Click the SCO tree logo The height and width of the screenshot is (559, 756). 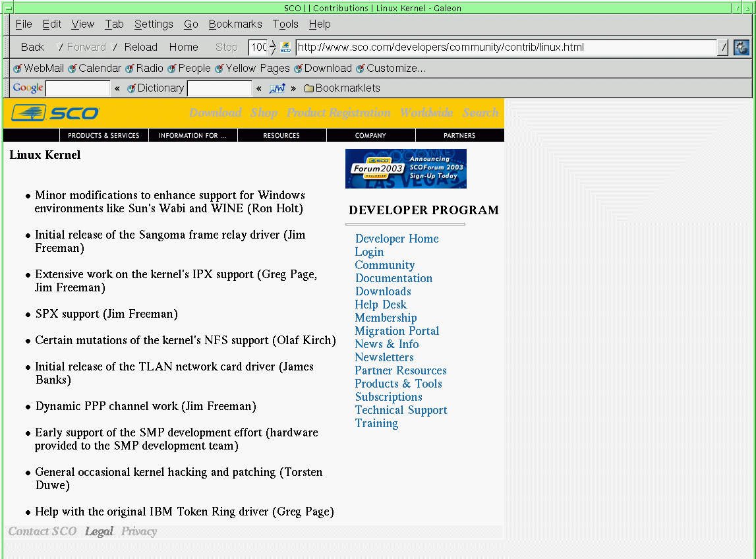tap(29, 113)
